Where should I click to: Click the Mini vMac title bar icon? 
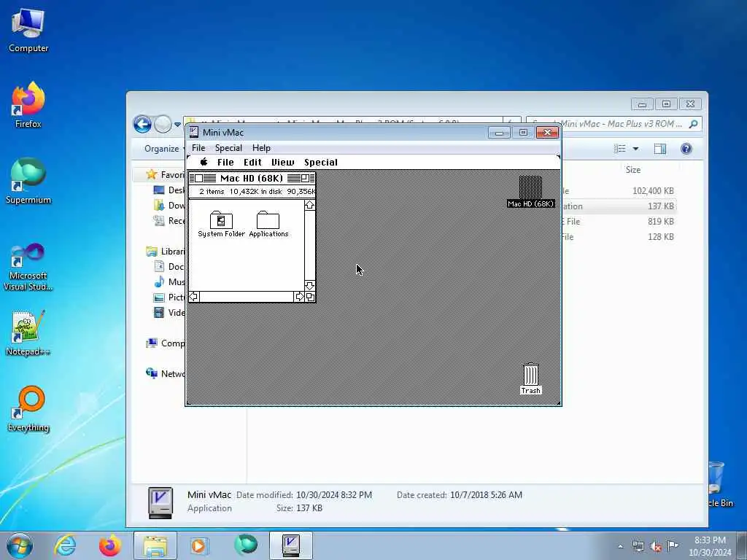[193, 133]
